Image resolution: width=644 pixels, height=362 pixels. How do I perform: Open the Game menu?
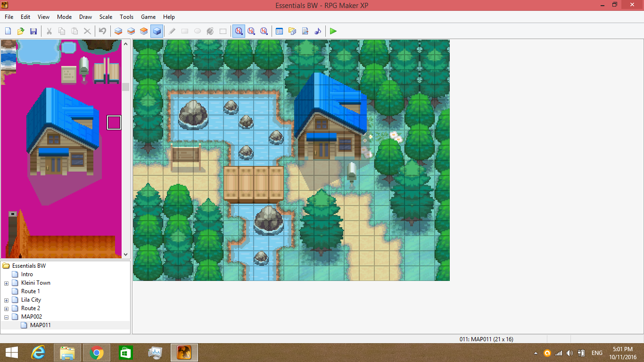tap(148, 17)
